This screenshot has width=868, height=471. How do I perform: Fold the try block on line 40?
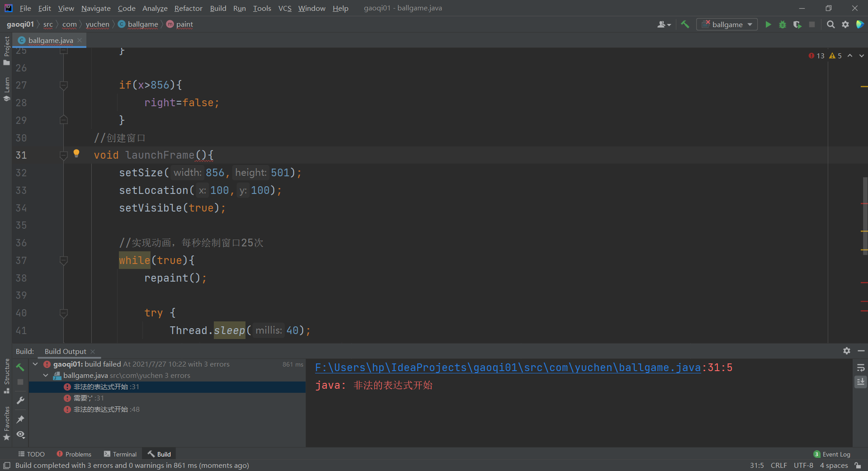coord(64,313)
